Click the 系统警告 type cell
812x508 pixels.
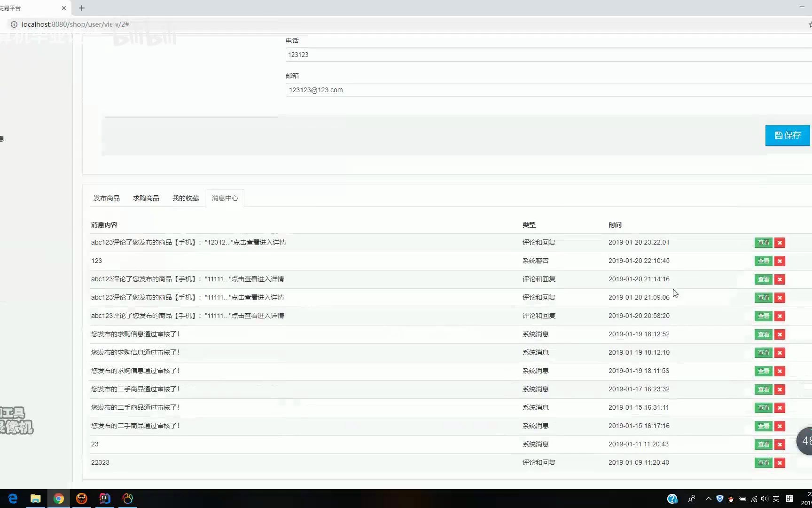point(536,261)
